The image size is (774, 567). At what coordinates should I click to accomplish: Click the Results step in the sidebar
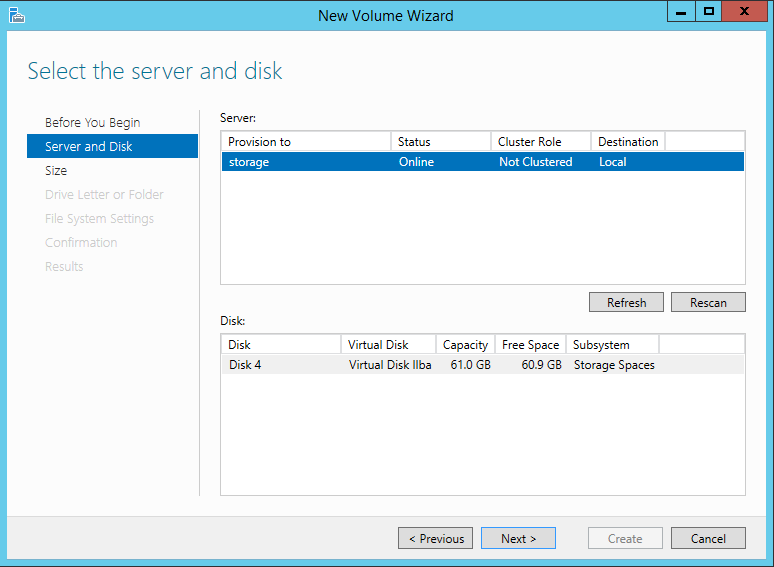pyautogui.click(x=64, y=266)
